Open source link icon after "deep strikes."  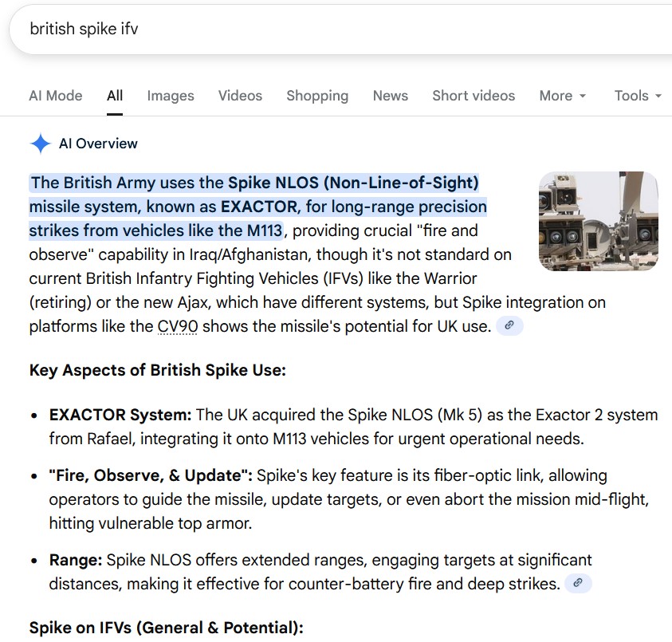[578, 584]
